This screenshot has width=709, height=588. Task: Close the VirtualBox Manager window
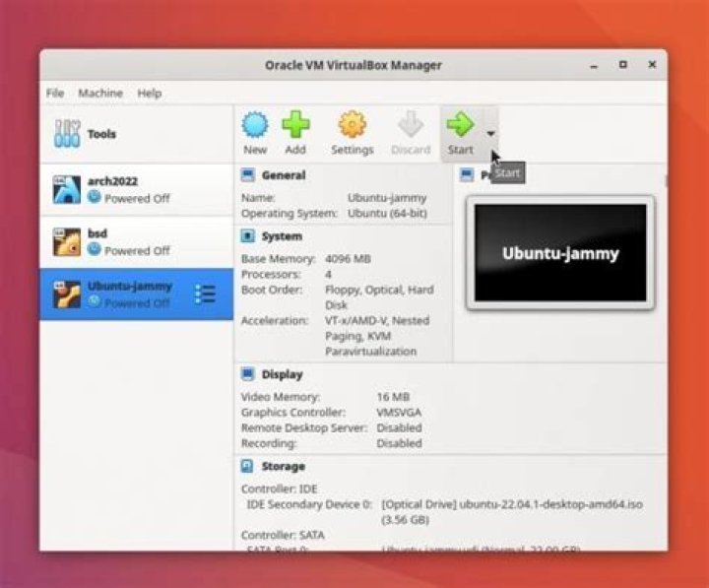click(652, 65)
